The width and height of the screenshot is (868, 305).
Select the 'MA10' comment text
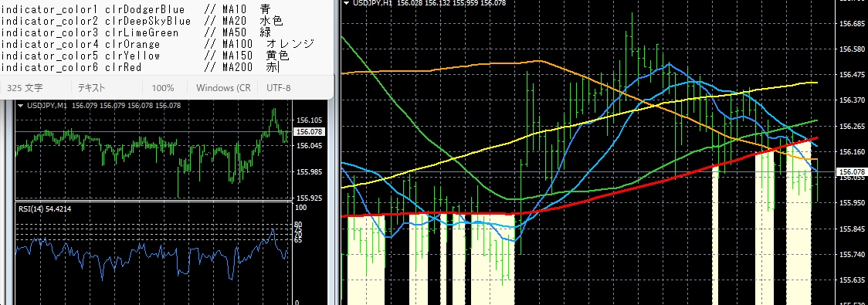[234, 9]
